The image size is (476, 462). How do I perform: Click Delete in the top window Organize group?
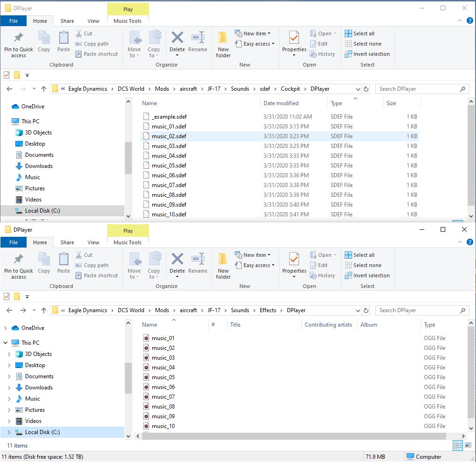[177, 43]
